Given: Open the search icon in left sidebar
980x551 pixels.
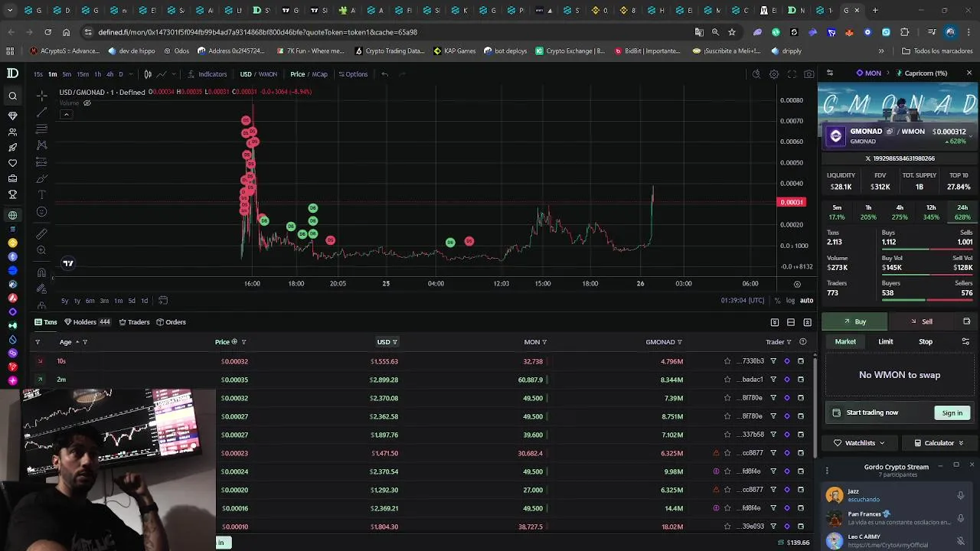Looking at the screenshot, I should pyautogui.click(x=12, y=96).
